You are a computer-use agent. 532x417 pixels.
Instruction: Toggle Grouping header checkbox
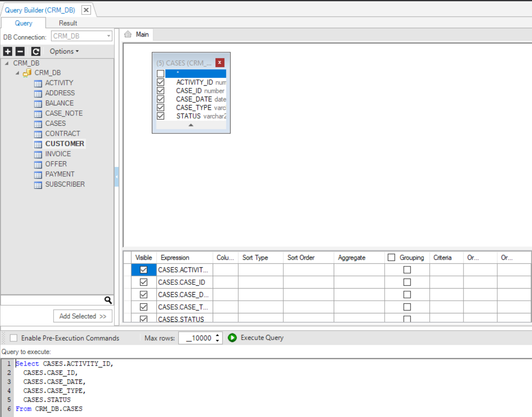point(391,257)
